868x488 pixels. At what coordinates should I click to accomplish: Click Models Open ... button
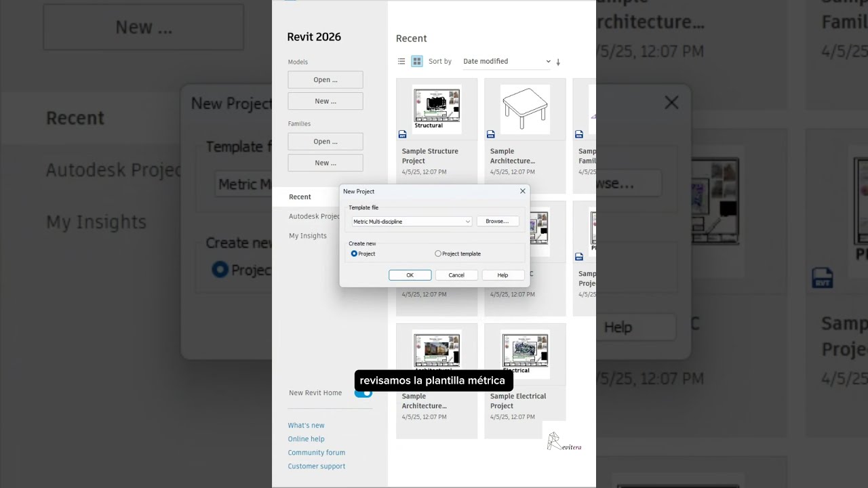click(325, 80)
